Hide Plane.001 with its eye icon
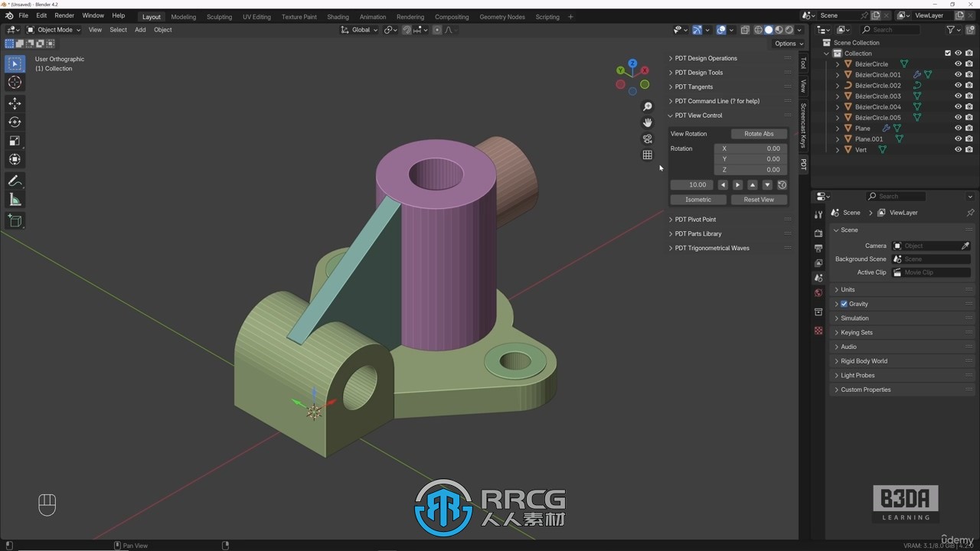The width and height of the screenshot is (980, 551). (x=958, y=139)
